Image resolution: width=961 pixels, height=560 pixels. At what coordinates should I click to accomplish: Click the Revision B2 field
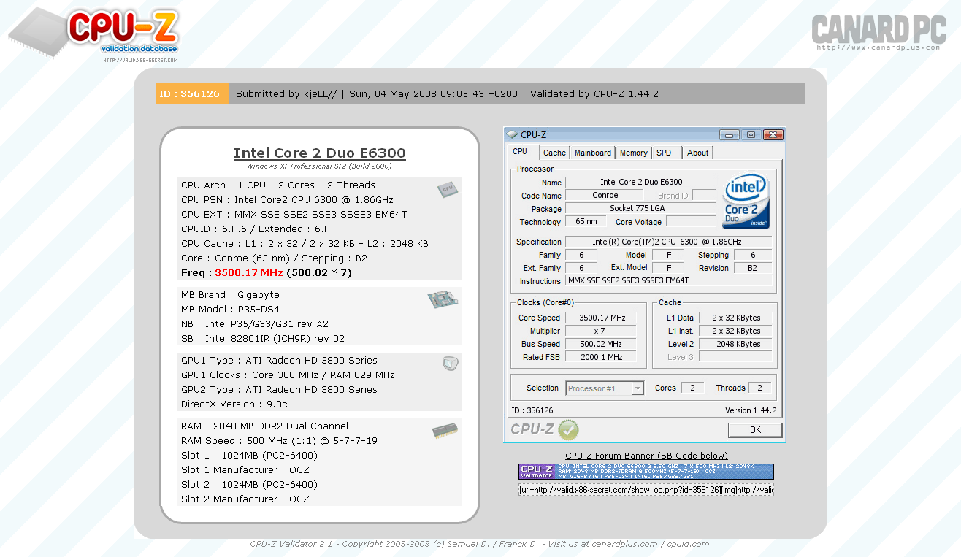[751, 268]
